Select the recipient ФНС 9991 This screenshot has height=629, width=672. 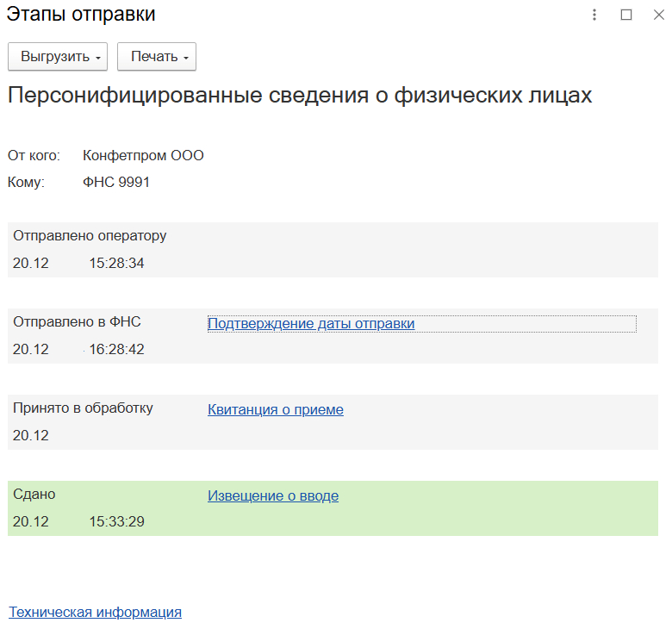116,183
